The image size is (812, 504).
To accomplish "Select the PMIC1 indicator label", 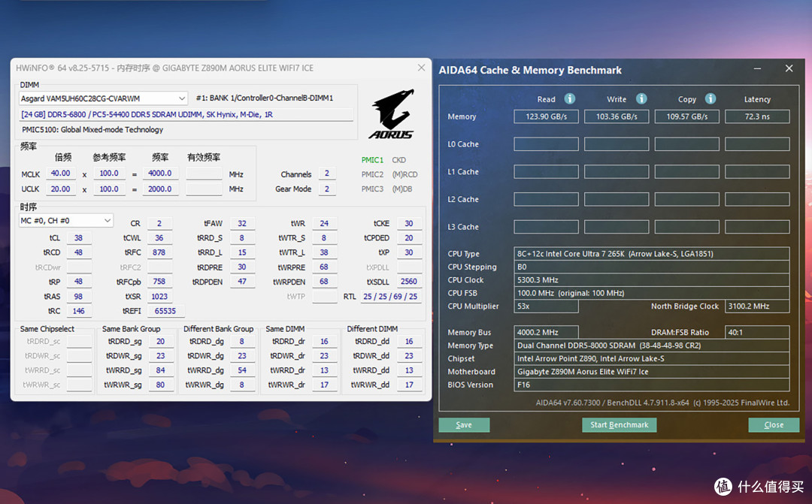I will (x=372, y=160).
